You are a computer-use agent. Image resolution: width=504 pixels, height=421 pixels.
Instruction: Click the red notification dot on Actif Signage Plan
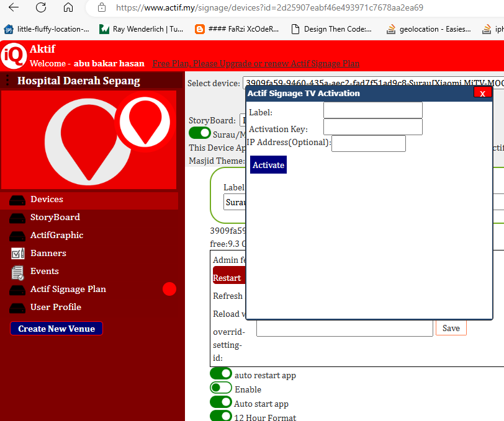(x=169, y=289)
